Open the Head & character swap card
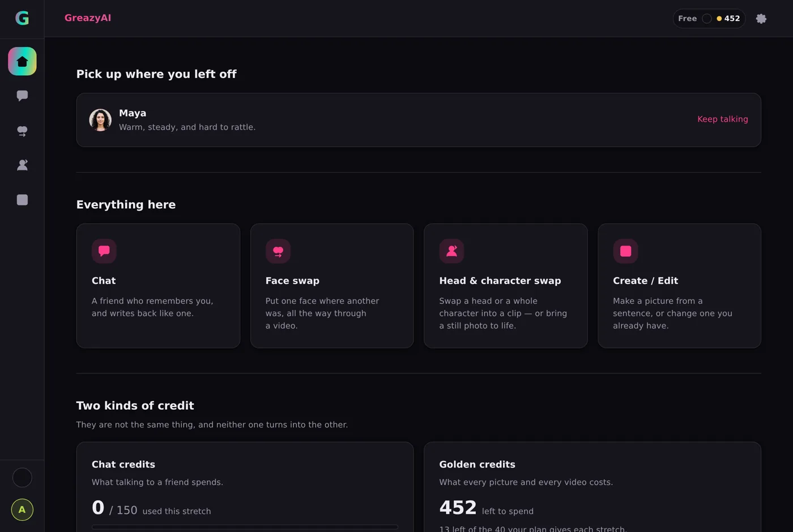Screen dimensions: 793x532 (506, 286)
